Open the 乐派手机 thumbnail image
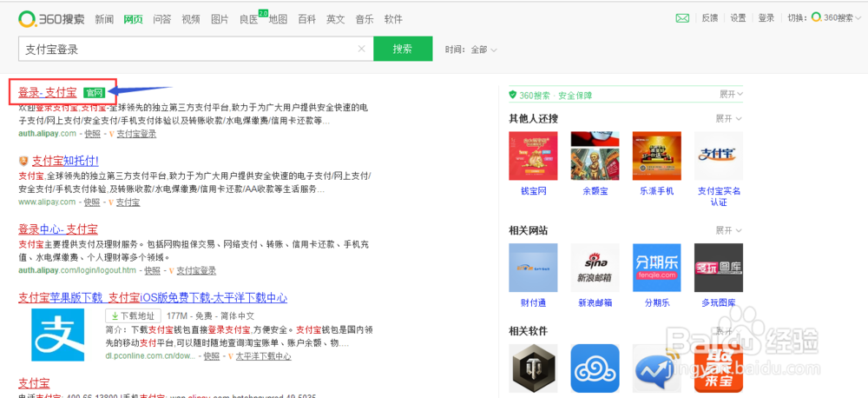Viewport: 868px width, 398px height. click(656, 156)
